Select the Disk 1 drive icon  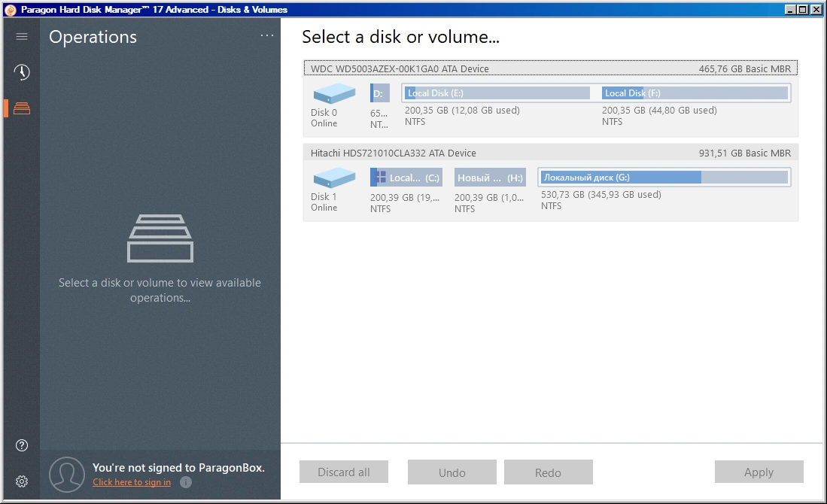334,178
